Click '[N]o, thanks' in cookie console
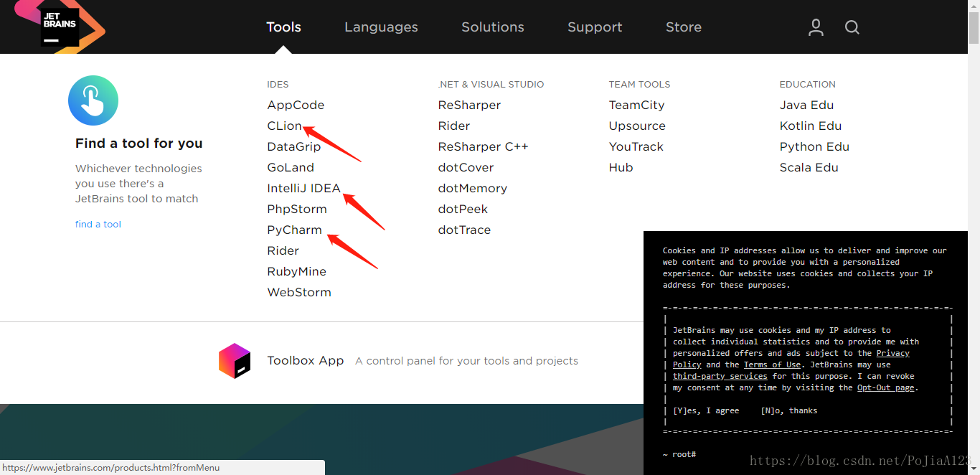This screenshot has height=475, width=980. [789, 410]
